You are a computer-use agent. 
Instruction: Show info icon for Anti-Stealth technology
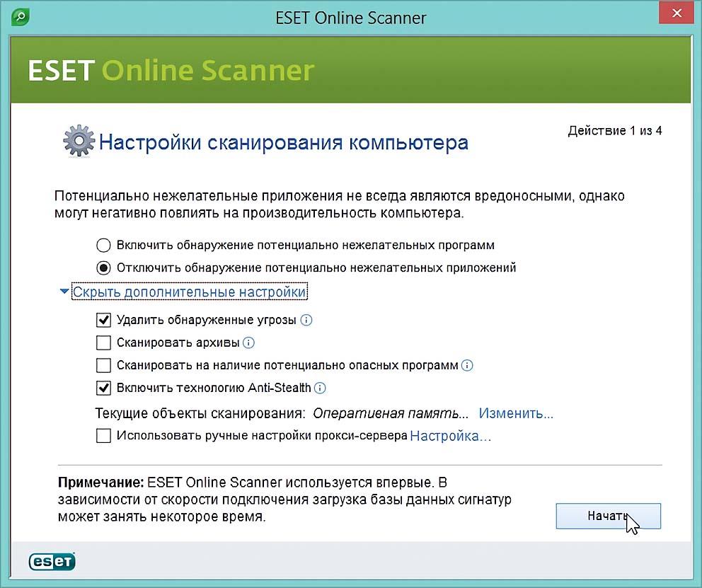pos(320,388)
